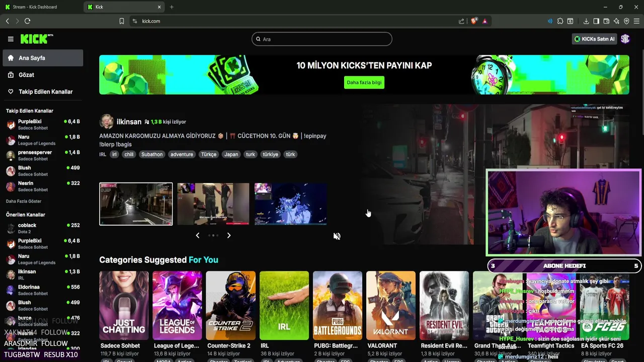Select the third blue featured thumbnail
The image size is (644, 362).
coord(291,204)
